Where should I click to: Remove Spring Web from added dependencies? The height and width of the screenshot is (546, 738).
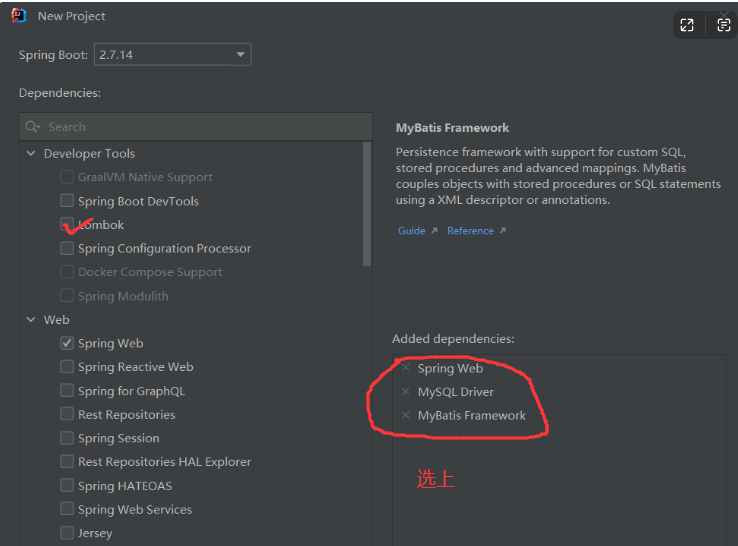click(x=406, y=367)
